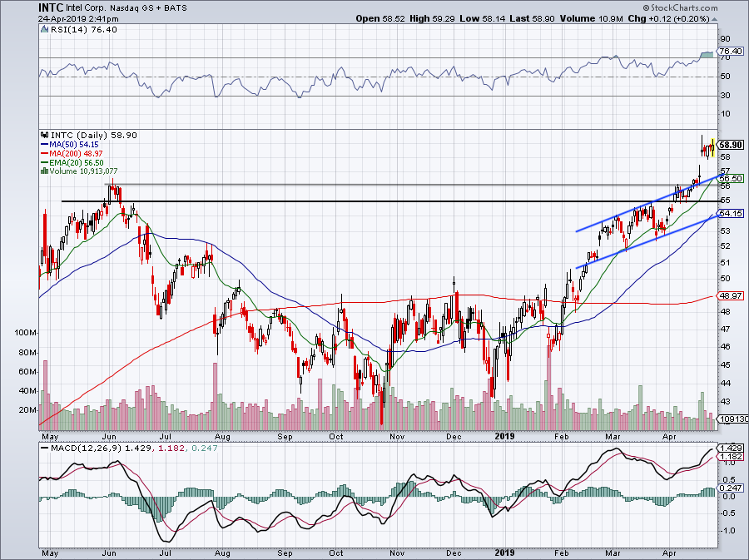Click the blue 54.15 MA price tag
The height and width of the screenshot is (560, 749).
731,214
